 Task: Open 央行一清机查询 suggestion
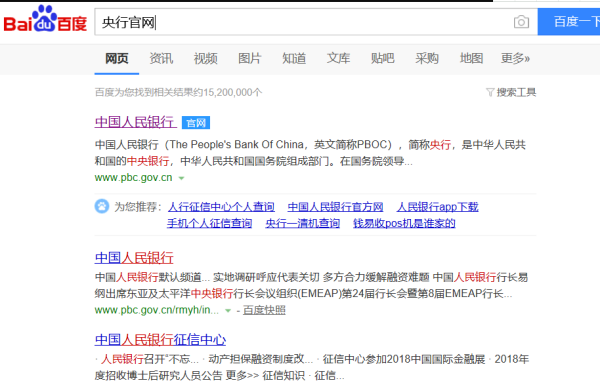pos(303,223)
